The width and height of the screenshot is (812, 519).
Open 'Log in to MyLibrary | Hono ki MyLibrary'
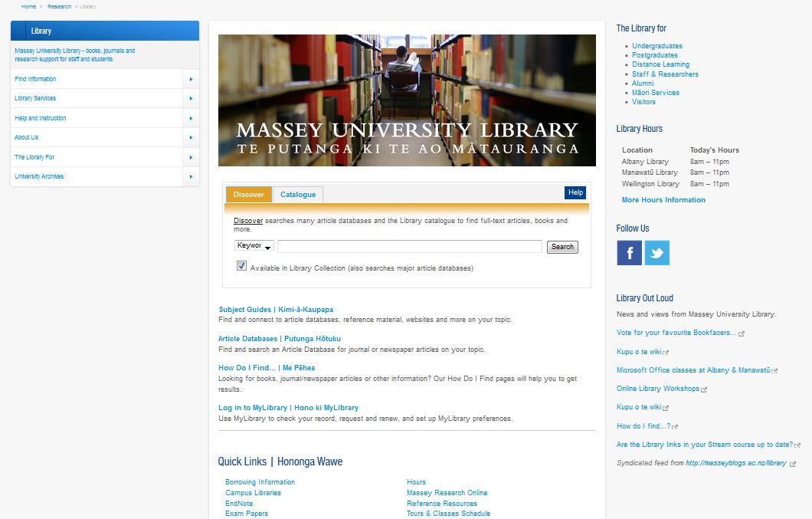(289, 407)
